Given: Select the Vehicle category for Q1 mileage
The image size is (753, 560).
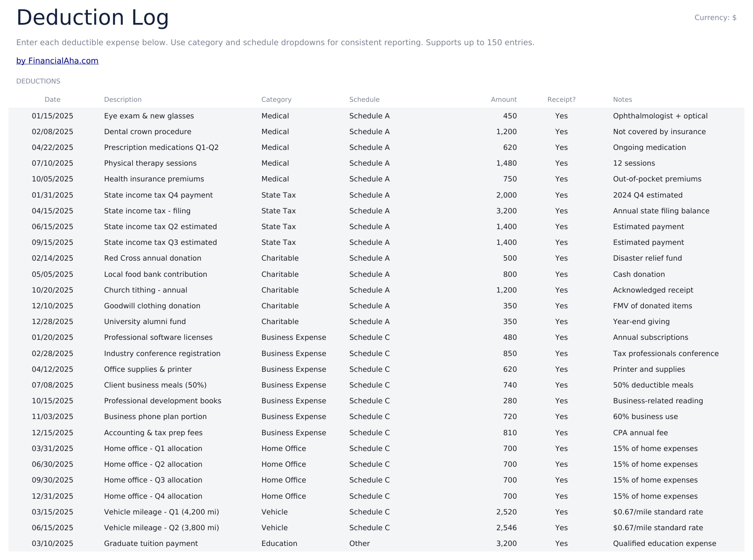Looking at the screenshot, I should point(274,512).
